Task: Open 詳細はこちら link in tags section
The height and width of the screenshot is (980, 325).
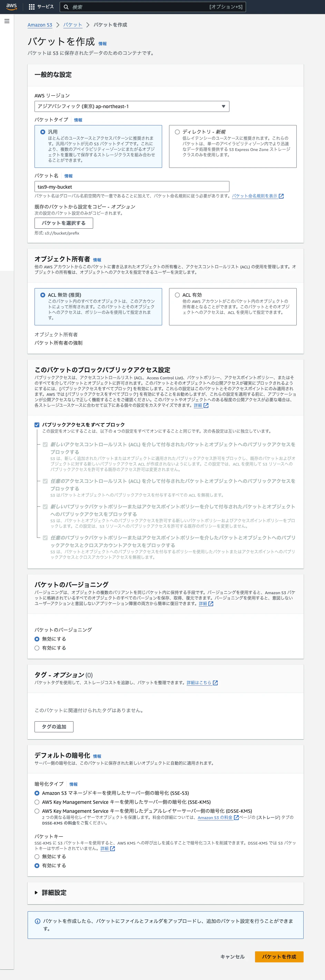Action: [x=199, y=683]
